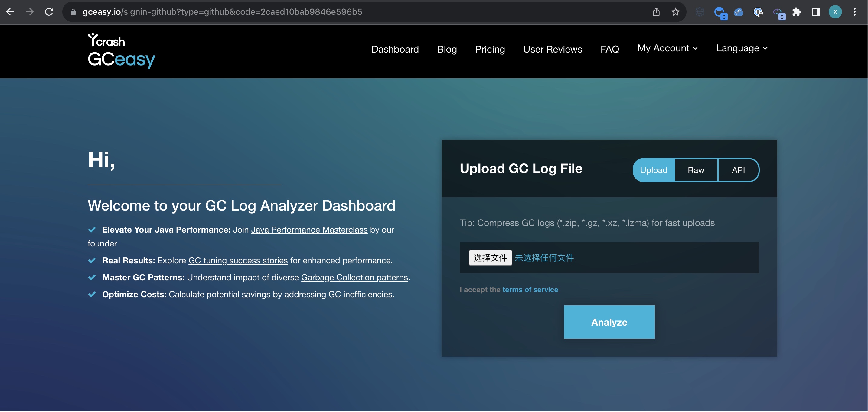This screenshot has height=412, width=868.
Task: Click the browser back arrow
Action: [x=11, y=12]
